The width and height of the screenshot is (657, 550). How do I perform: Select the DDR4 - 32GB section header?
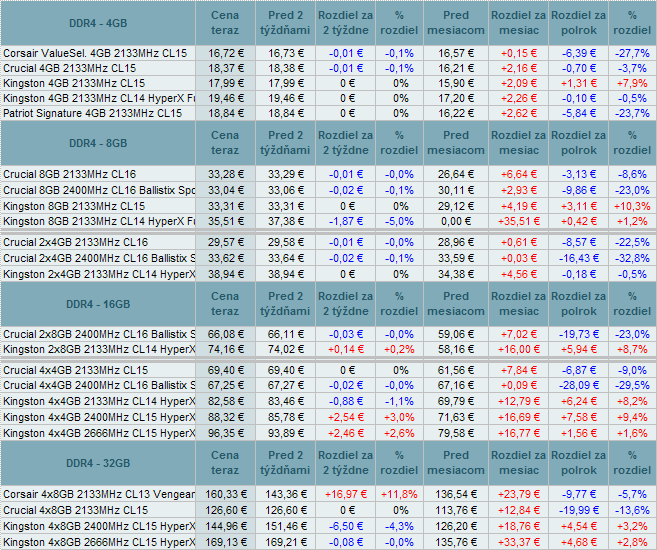pyautogui.click(x=98, y=463)
